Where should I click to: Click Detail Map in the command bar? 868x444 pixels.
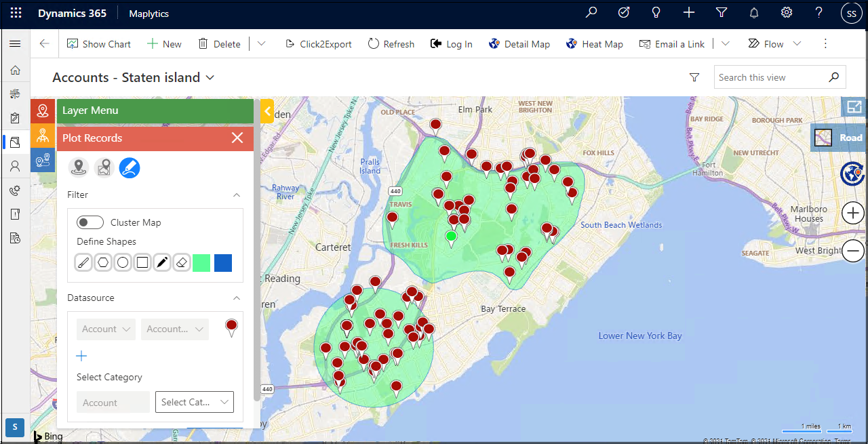click(519, 43)
